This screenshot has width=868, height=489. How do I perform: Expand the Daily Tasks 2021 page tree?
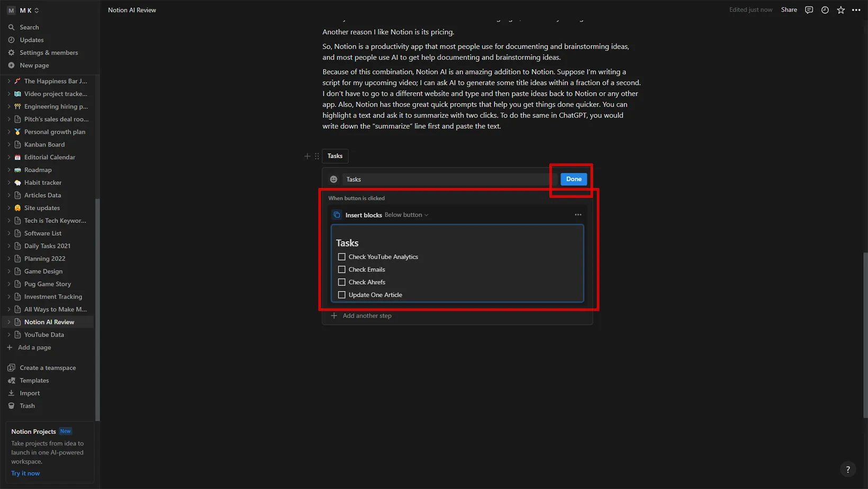[9, 246]
